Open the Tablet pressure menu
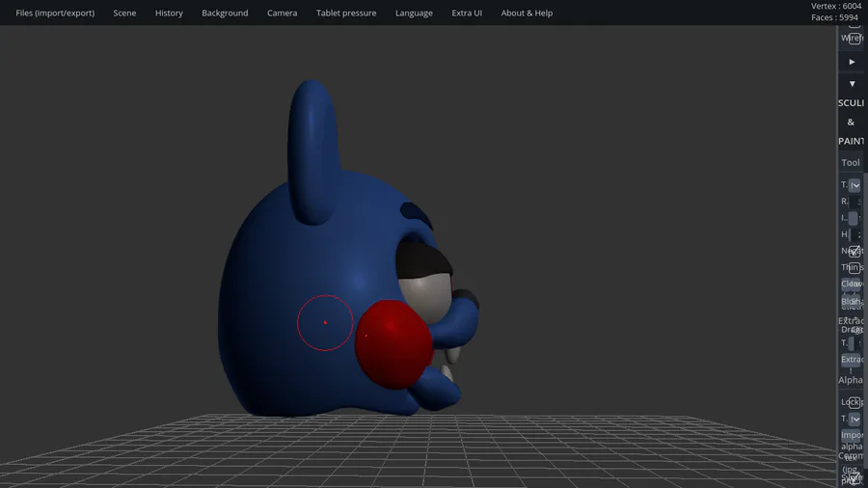The width and height of the screenshot is (868, 488). 346,13
